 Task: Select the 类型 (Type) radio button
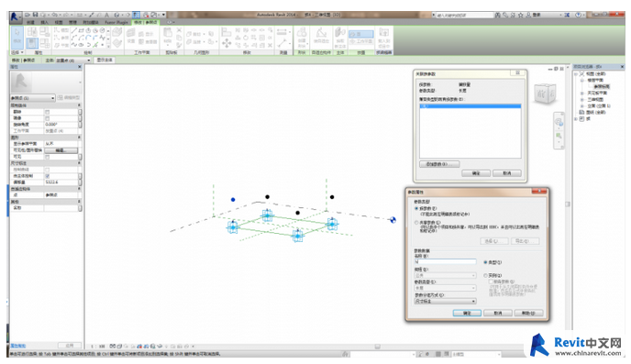coord(485,262)
